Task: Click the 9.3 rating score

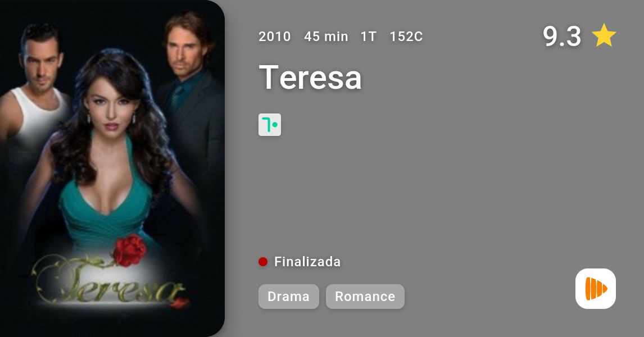Action: [x=562, y=36]
